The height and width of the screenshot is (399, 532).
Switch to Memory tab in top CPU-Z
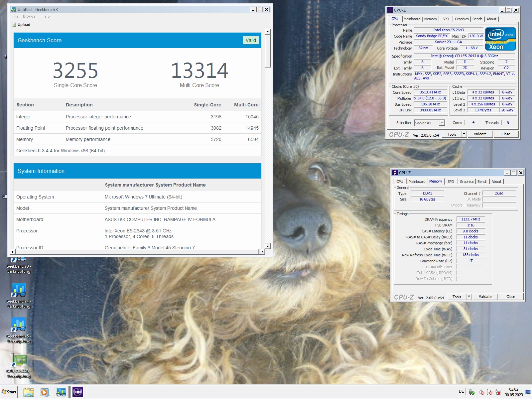tap(431, 19)
